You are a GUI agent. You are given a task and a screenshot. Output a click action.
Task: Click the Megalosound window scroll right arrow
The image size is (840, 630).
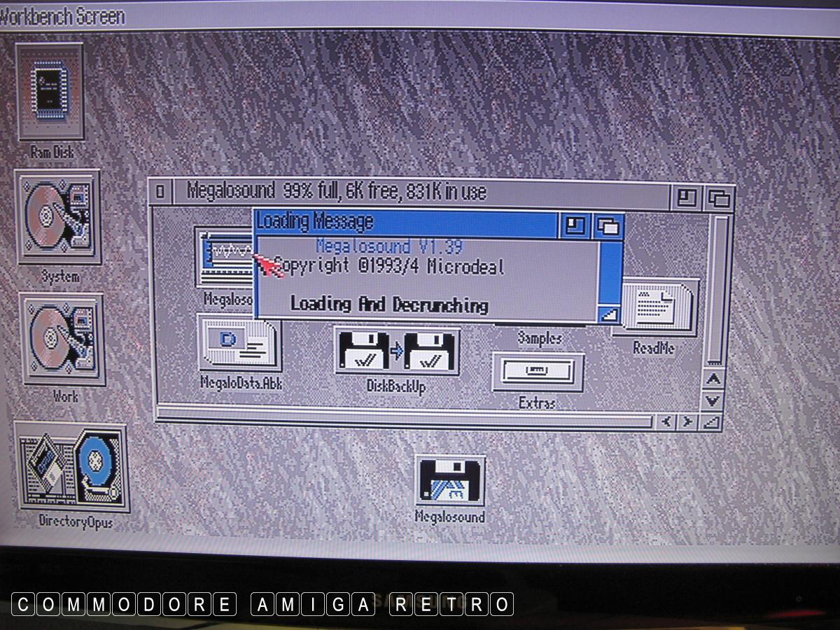[687, 421]
